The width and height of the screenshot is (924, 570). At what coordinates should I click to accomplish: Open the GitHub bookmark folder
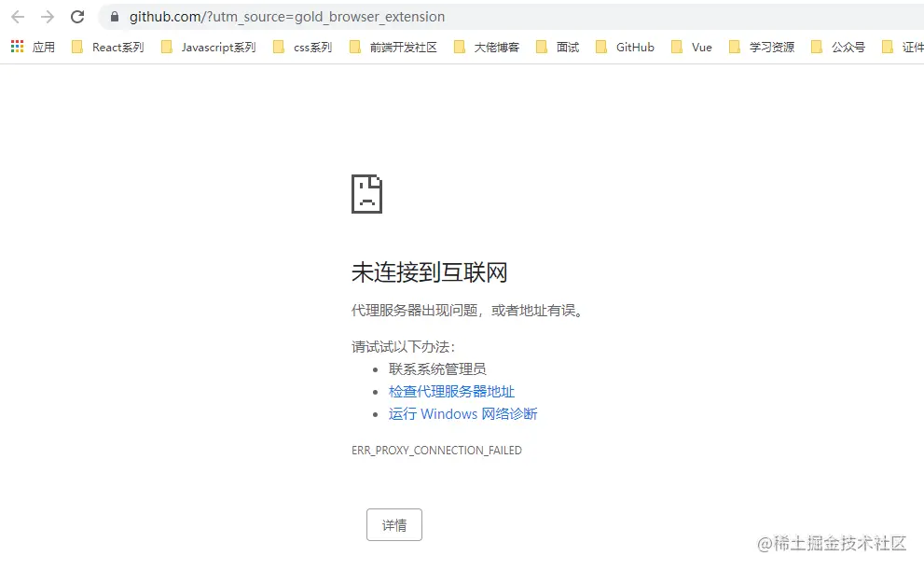coord(626,48)
